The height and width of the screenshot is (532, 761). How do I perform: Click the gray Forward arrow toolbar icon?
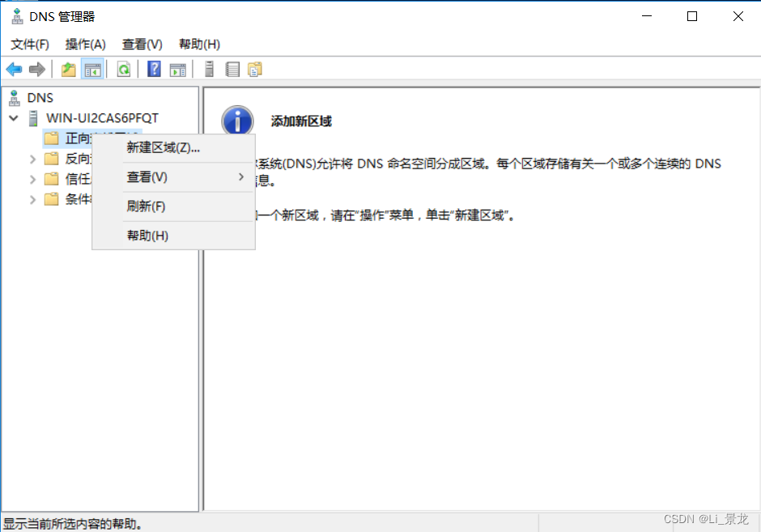click(x=37, y=70)
